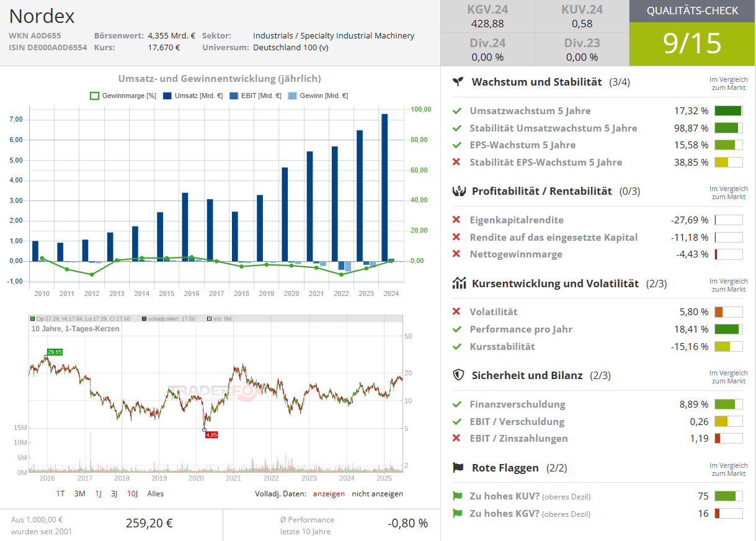756x541 pixels.
Task: Click the Universum value Deutschland 100 (v)
Action: [291, 47]
